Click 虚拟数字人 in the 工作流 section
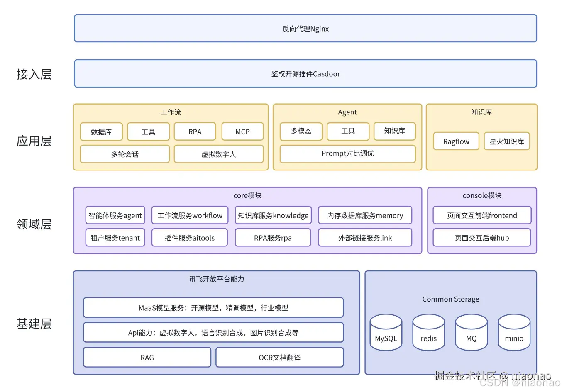This screenshot has width=562, height=392. pos(219,154)
